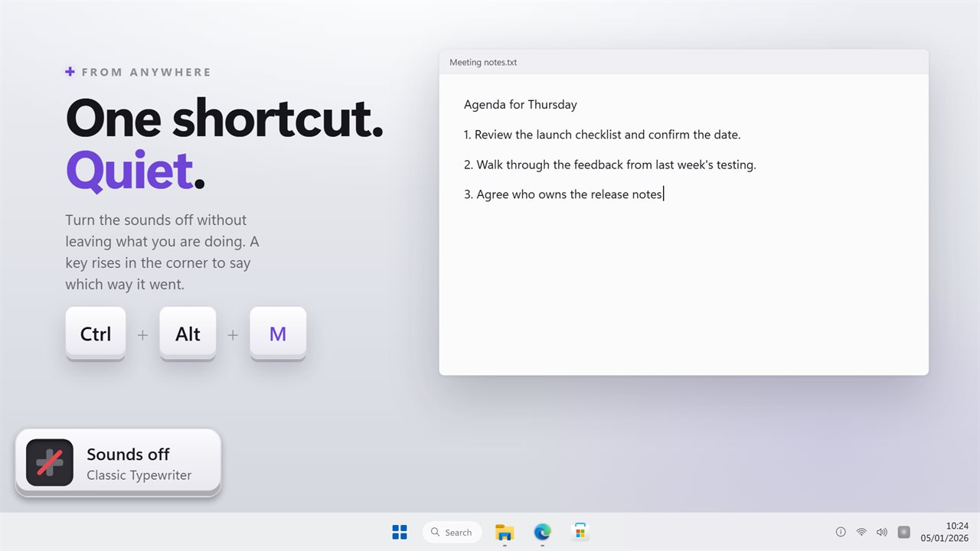
Task: Click the crossed-out key icon in the Sounds off toast
Action: (x=50, y=462)
